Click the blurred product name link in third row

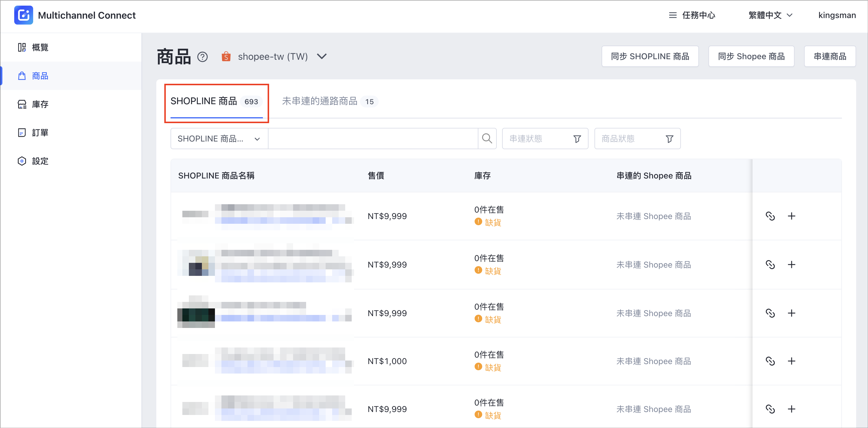(271, 318)
